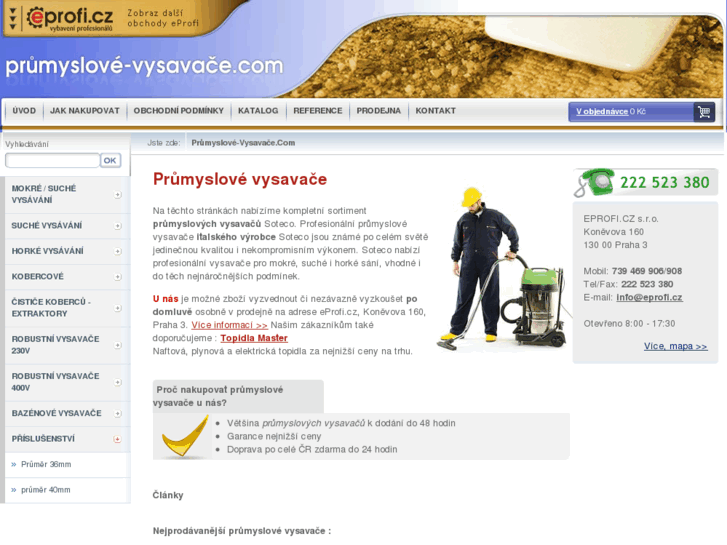Expand Robustní vysavače 400V plus icon
The width and height of the screenshot is (727, 545).
tap(118, 382)
